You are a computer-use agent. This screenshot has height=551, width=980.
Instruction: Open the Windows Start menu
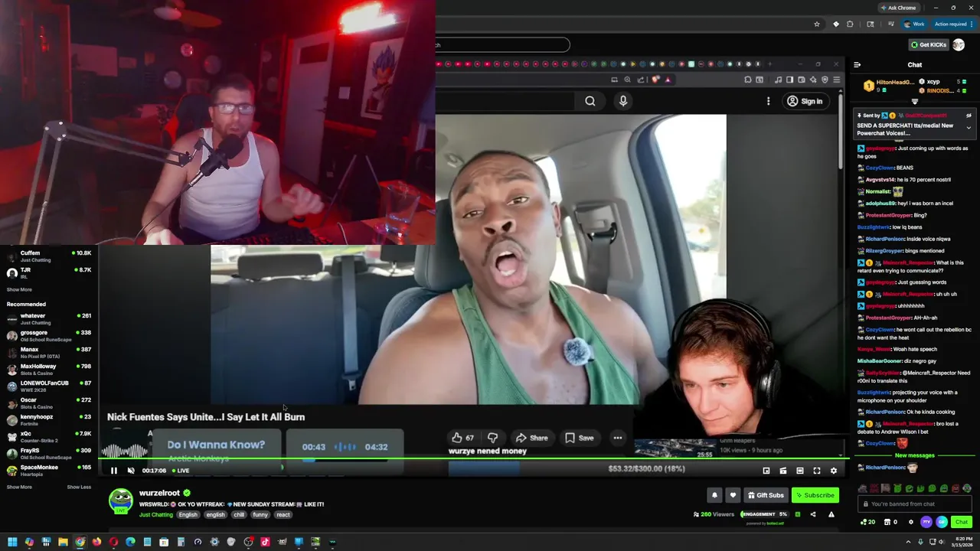point(12,542)
